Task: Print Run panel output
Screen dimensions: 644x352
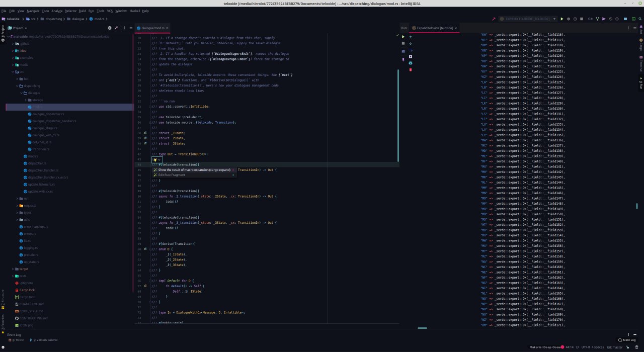Action: point(411,63)
